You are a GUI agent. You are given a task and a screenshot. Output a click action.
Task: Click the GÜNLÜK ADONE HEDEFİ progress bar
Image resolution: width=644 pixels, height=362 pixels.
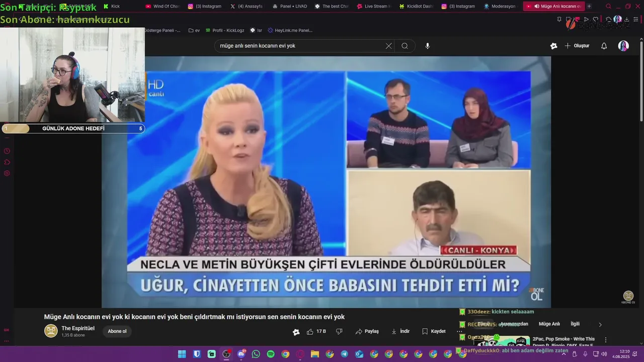click(x=73, y=128)
